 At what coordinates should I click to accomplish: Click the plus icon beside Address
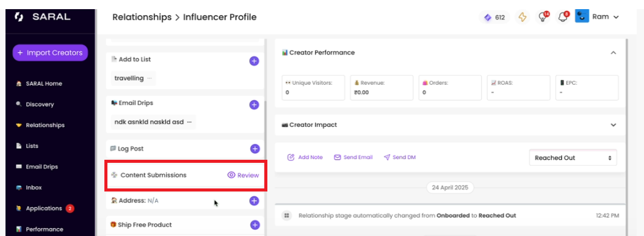(254, 201)
